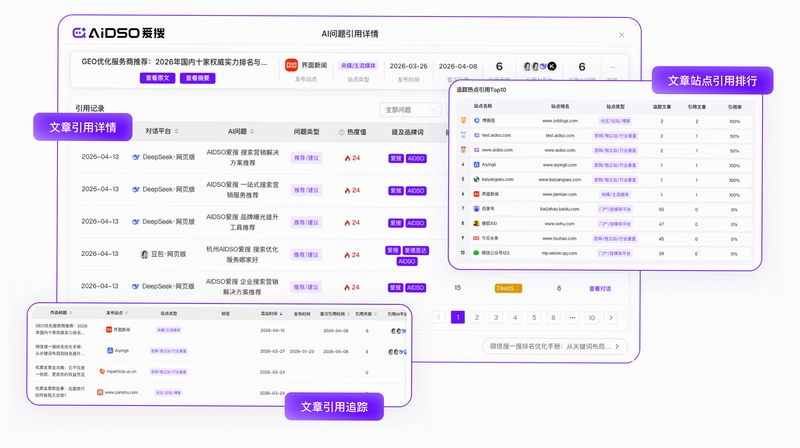Open the 查看对话 link in last row
The height and width of the screenshot is (448, 800).
[x=600, y=288]
